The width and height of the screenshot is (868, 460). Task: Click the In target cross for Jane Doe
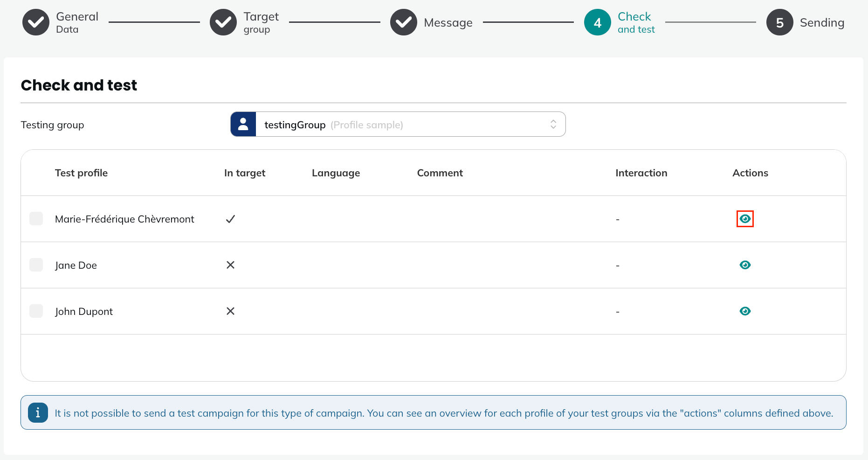point(230,265)
